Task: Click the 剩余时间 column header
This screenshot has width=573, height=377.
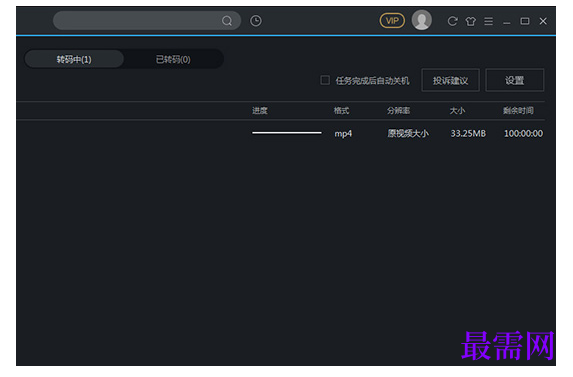Action: [x=518, y=110]
